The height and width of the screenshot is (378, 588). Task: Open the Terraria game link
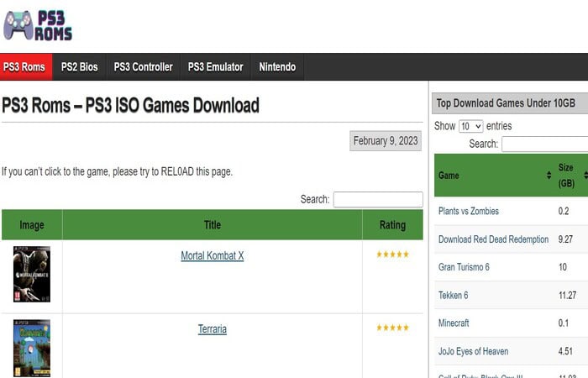213,329
